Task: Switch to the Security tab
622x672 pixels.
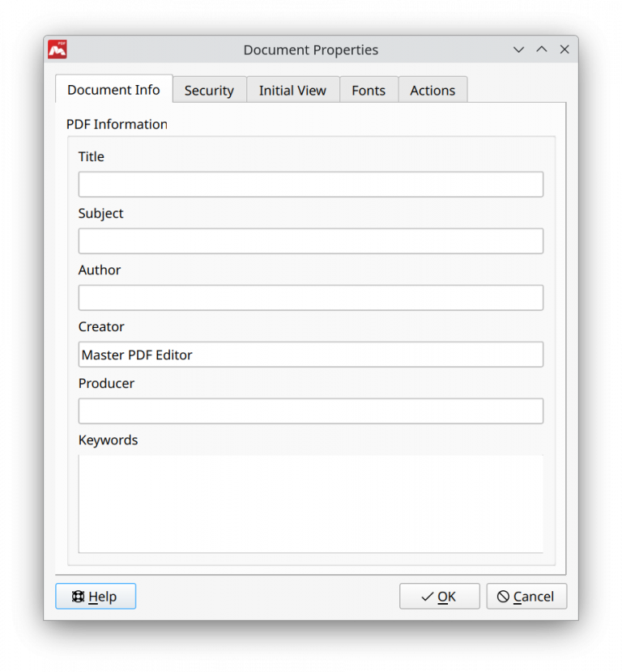Action: click(x=208, y=90)
